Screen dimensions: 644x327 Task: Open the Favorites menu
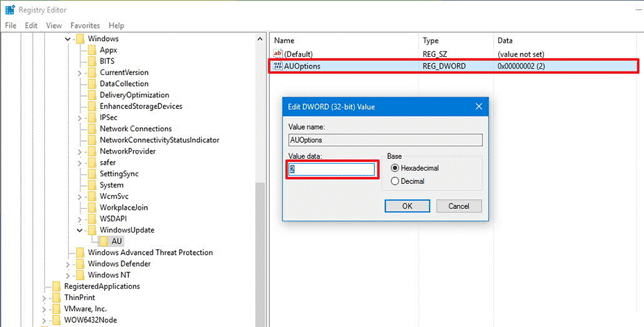(85, 26)
